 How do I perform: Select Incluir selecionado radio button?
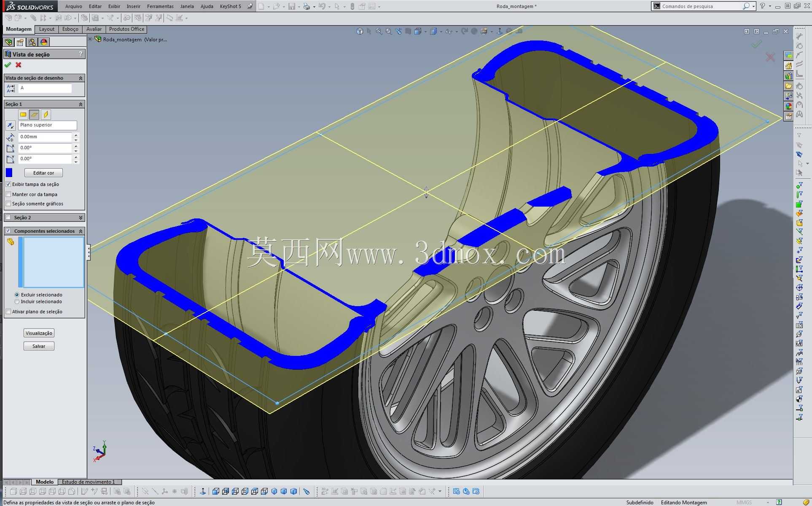click(x=17, y=301)
